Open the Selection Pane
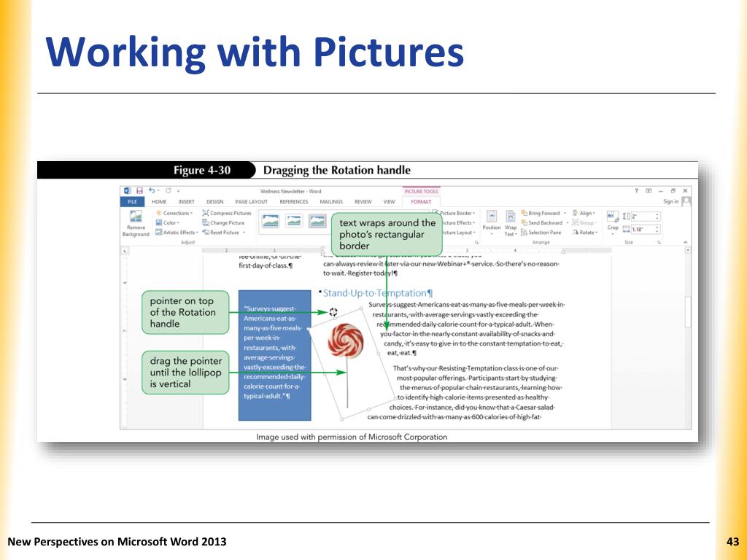 coord(541,233)
